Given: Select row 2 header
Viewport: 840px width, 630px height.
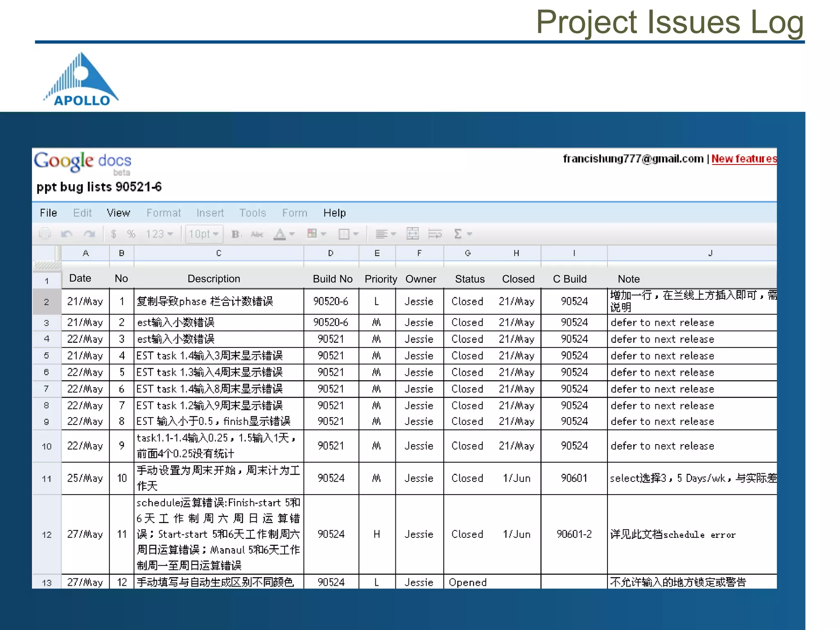Looking at the screenshot, I should 46,302.
